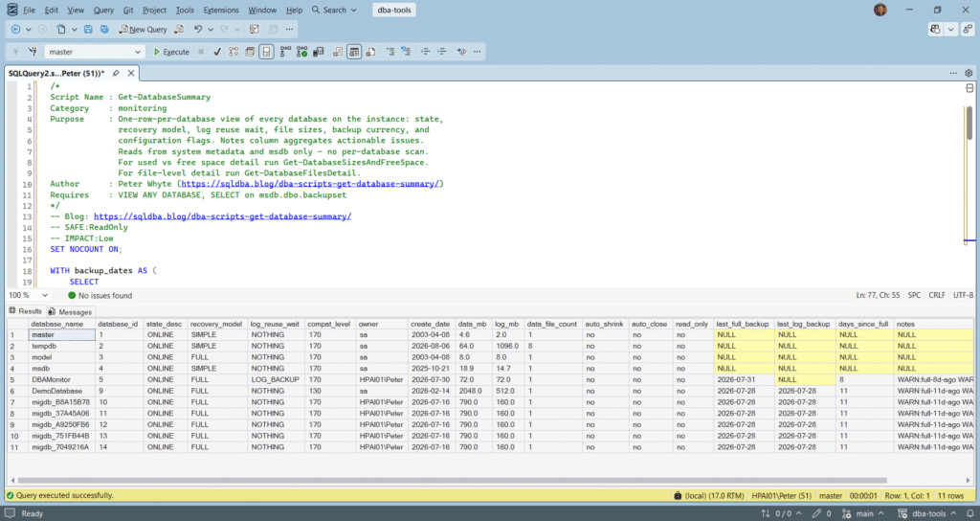Click Increase Indent icon

point(442,52)
